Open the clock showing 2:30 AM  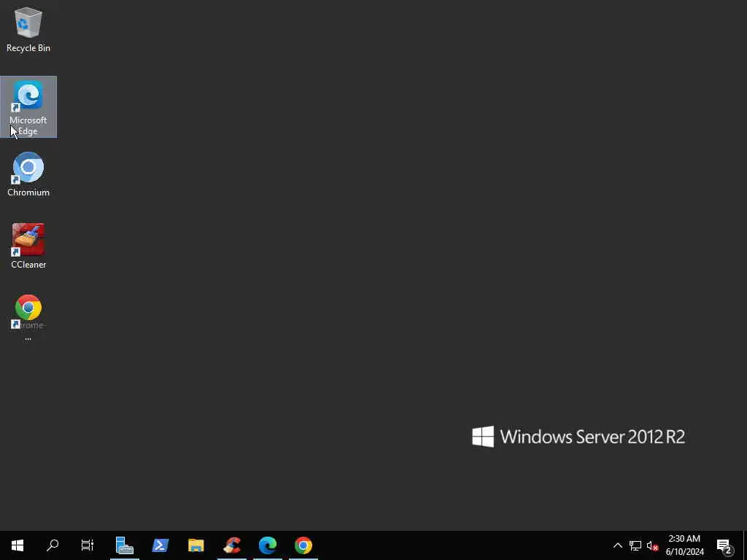tap(684, 545)
